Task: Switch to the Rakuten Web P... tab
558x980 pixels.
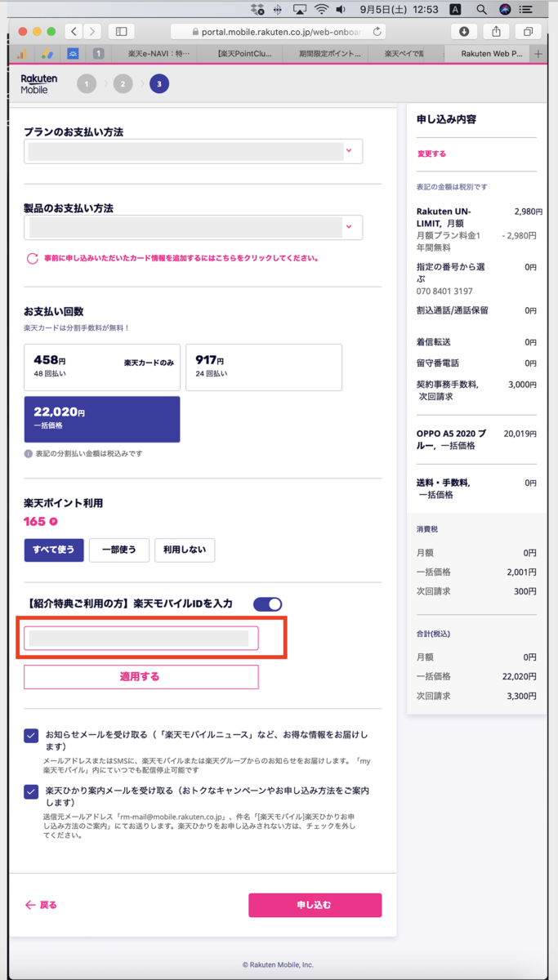Action: (488, 54)
